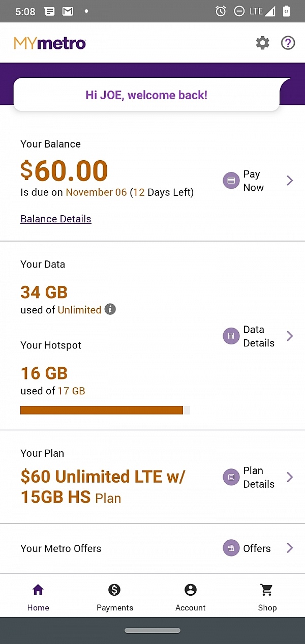Select the Data Details icon
305x644 pixels.
tap(231, 336)
